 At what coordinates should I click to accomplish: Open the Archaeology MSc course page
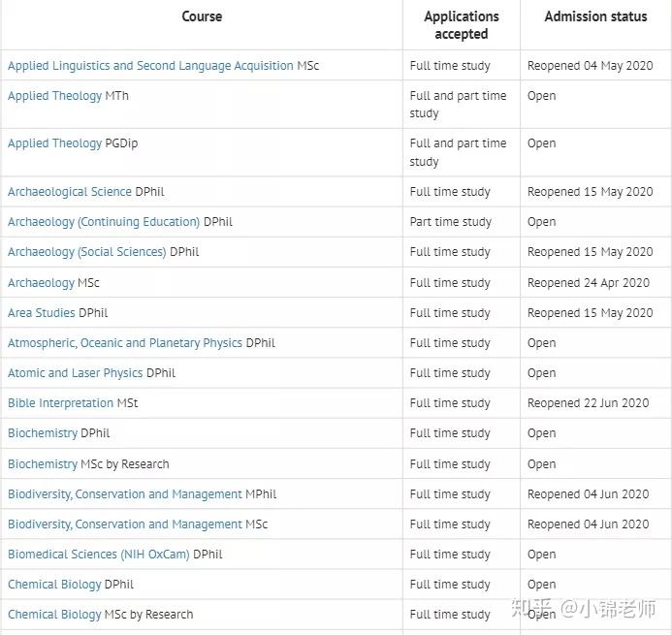click(x=41, y=283)
